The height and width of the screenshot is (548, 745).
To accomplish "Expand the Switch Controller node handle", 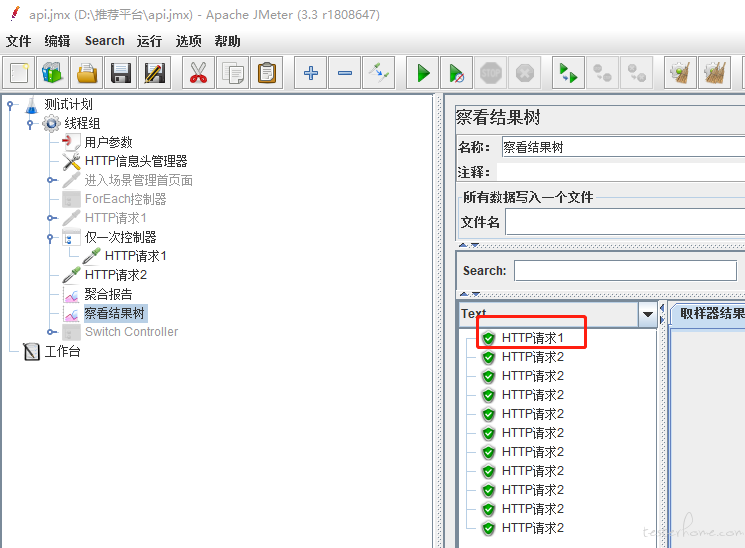I will click(x=50, y=332).
